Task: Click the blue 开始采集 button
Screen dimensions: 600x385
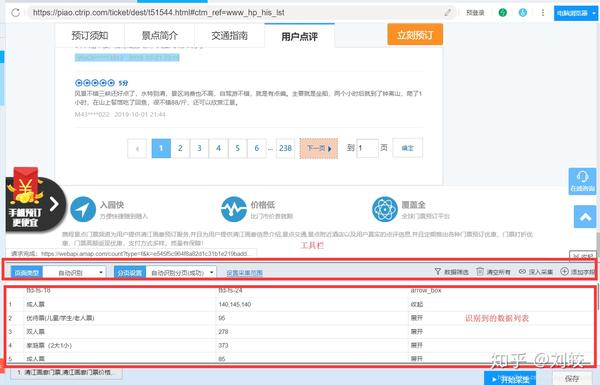Action: (x=510, y=379)
